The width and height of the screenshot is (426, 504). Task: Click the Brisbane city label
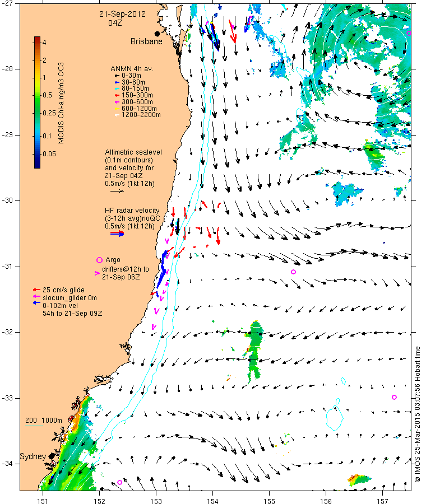146,41
